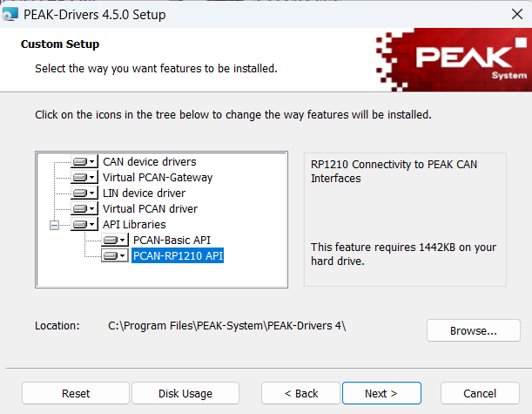532x414 pixels.
Task: Click the installer icon in title bar
Action: [x=10, y=14]
